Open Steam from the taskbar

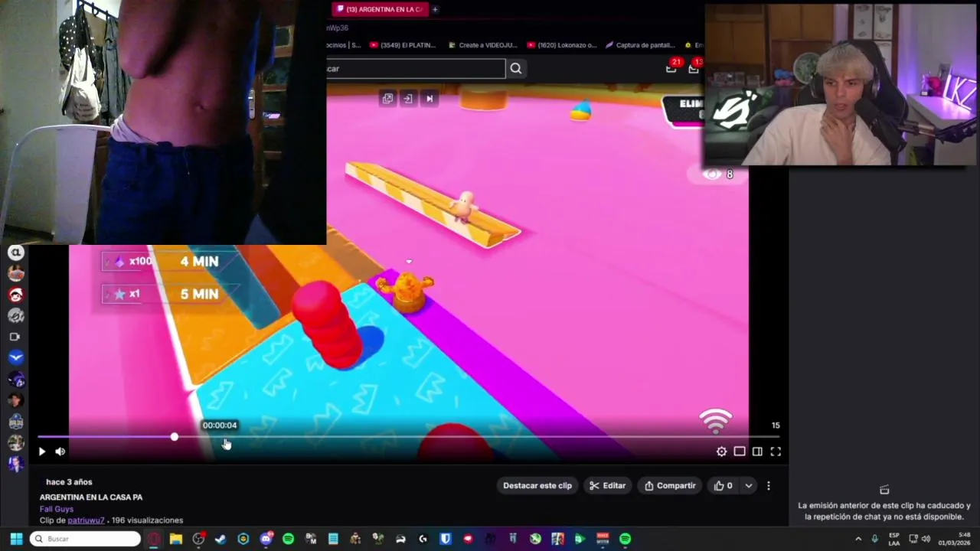coord(220,539)
